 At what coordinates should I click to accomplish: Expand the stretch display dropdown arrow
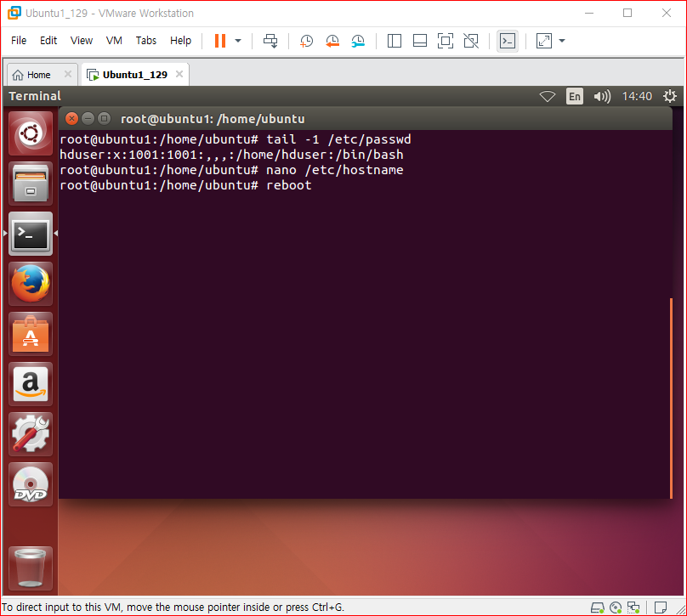[562, 41]
